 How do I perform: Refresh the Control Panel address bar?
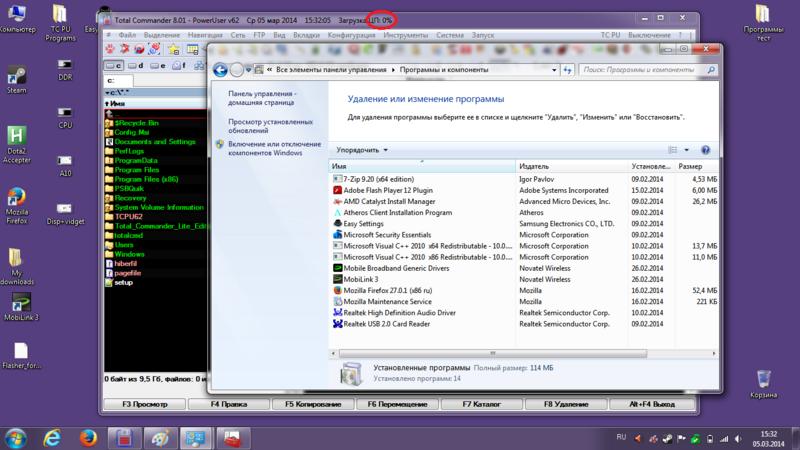coord(567,70)
